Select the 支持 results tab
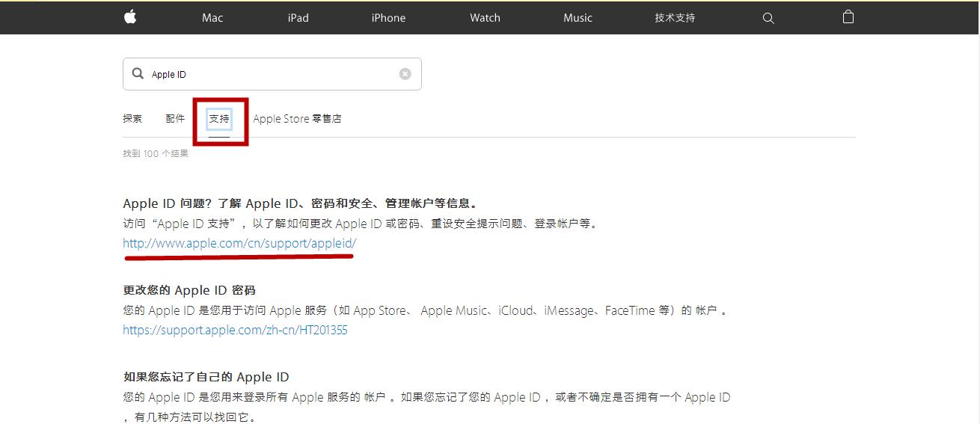Viewport: 980px width, 424px height. pyautogui.click(x=219, y=119)
